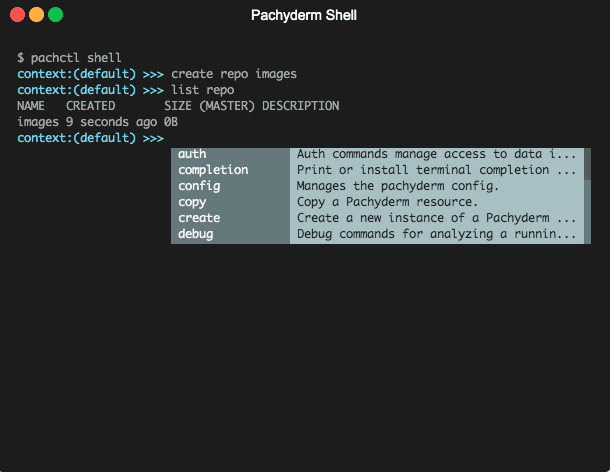Click the 'list repo' command text
Viewport: 610px width, 472px height.
203,90
